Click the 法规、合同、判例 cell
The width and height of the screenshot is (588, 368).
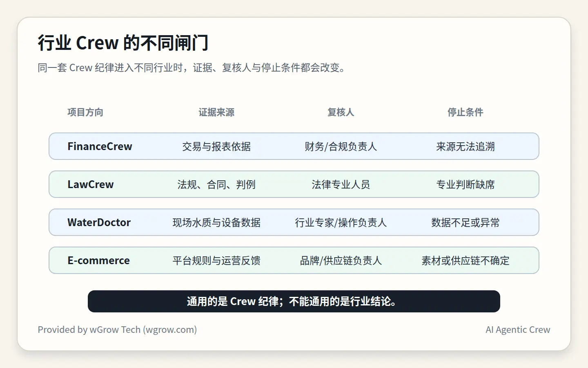click(x=216, y=184)
